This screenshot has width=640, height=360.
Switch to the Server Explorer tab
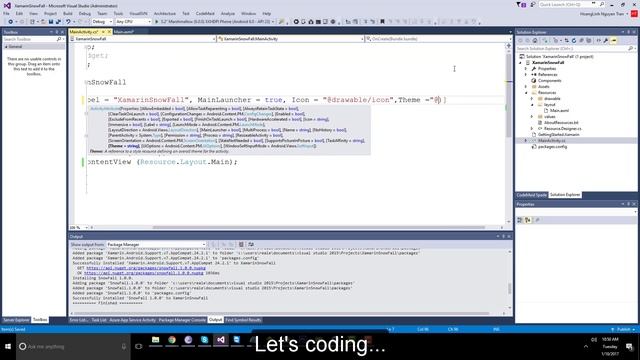16,320
